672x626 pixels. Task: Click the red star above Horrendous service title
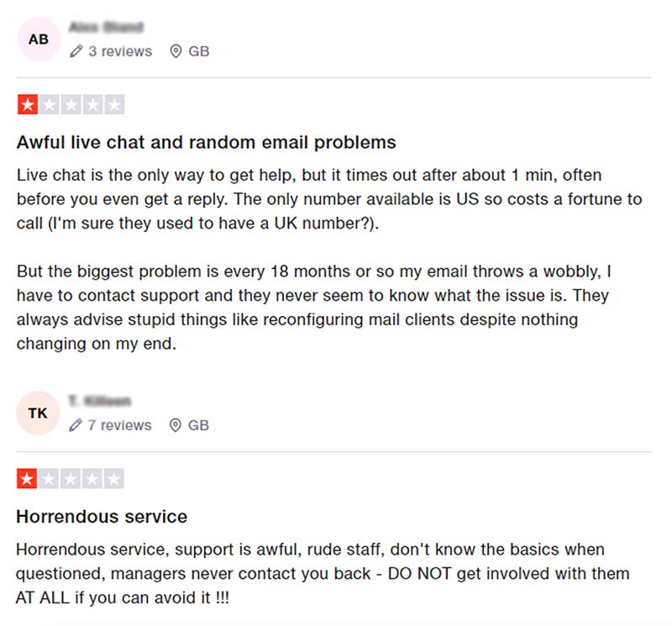(x=28, y=480)
